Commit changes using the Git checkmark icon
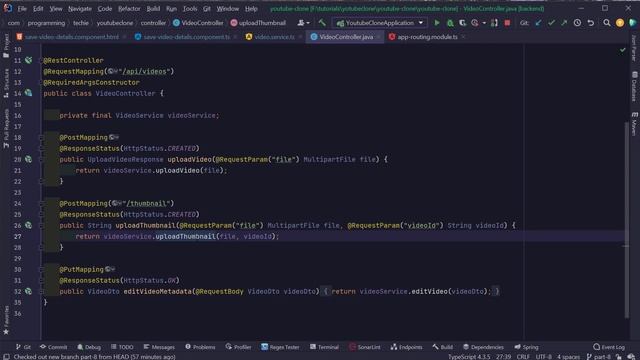 551,23
